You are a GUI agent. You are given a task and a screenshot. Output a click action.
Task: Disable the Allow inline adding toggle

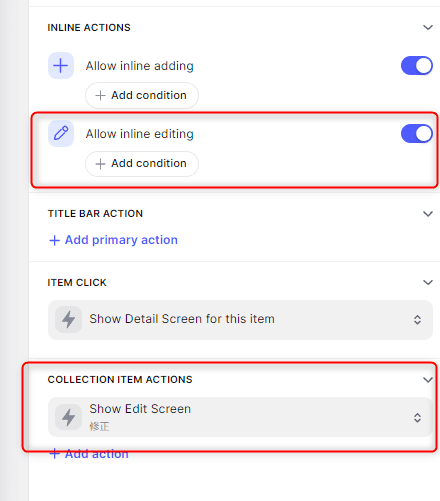(x=417, y=66)
